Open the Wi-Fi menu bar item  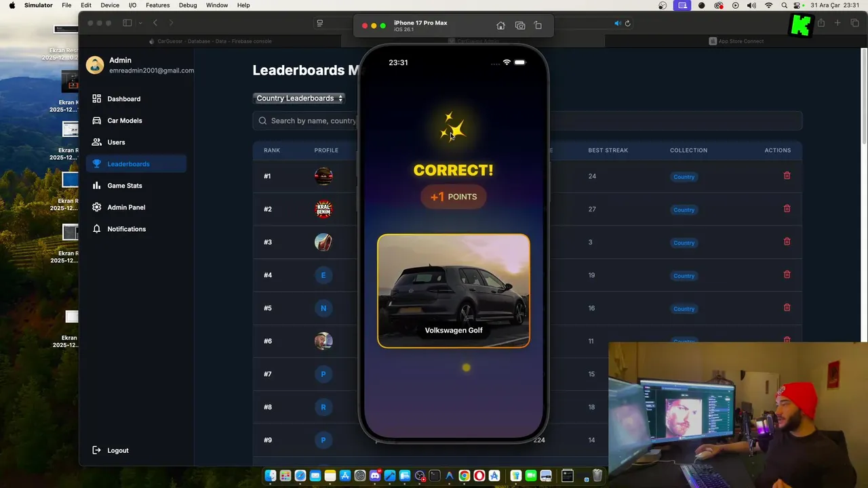click(x=768, y=5)
